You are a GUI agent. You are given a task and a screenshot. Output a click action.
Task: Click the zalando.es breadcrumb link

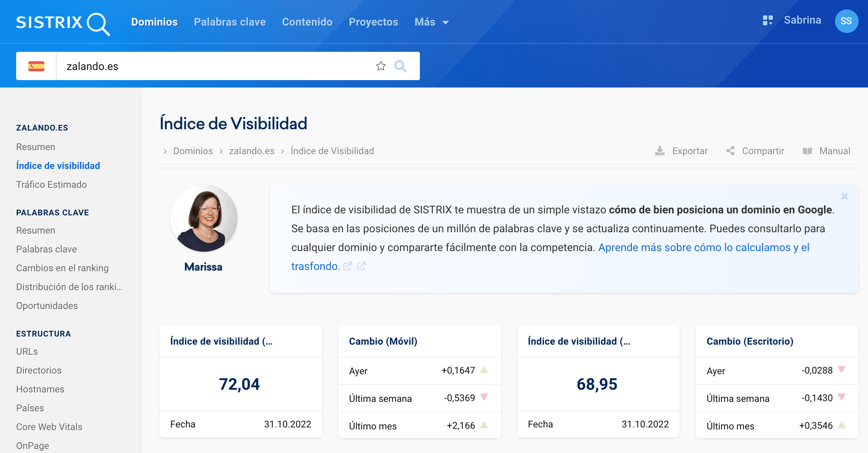click(252, 151)
